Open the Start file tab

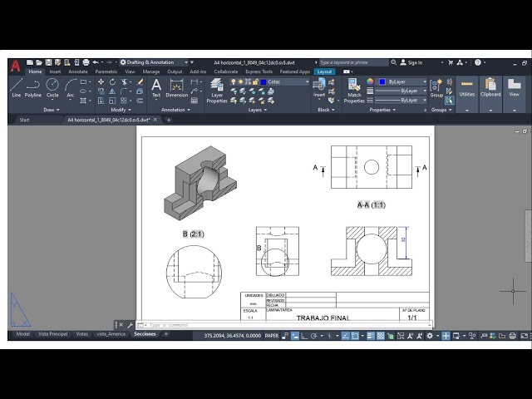24,120
